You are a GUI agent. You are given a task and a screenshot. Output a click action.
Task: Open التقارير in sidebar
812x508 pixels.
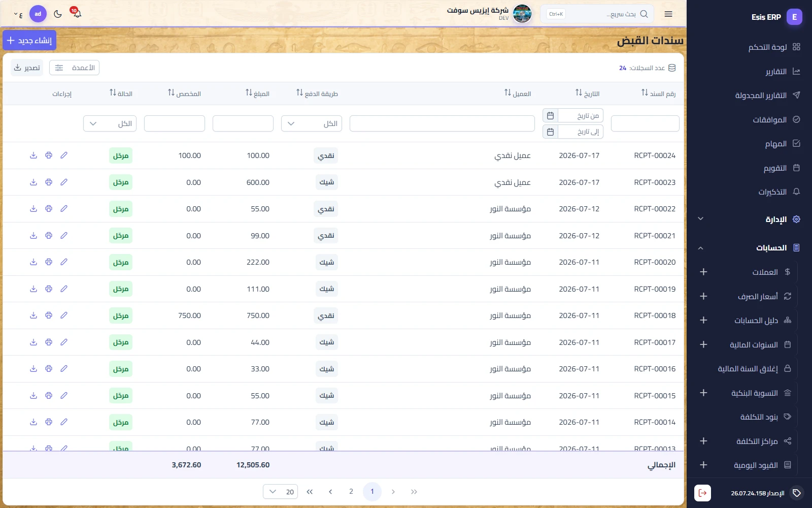[775, 72]
